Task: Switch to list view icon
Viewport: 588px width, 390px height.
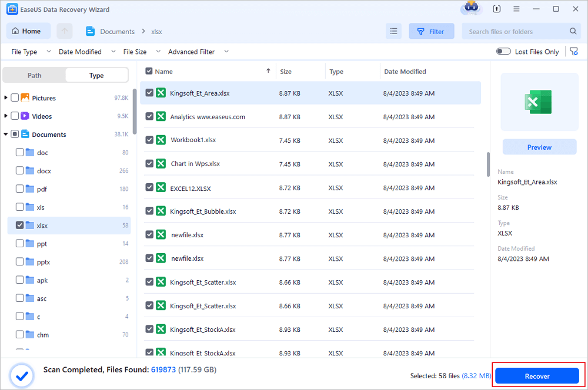Action: (393, 31)
